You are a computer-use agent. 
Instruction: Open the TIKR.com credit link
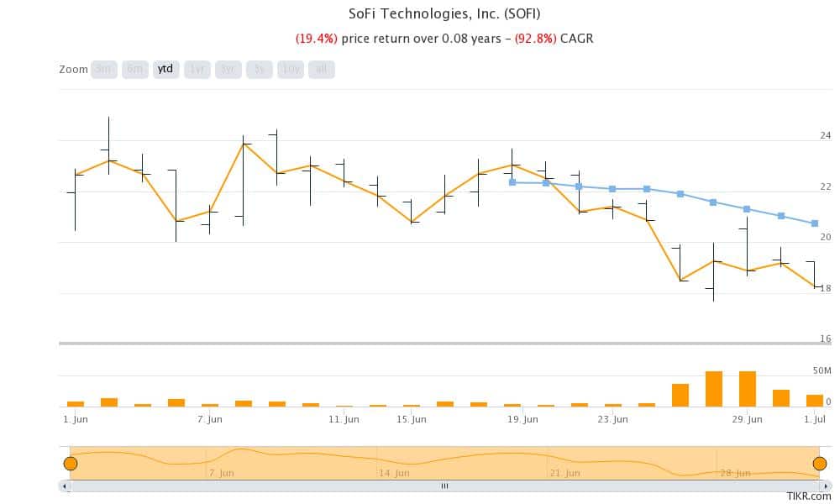click(x=809, y=496)
